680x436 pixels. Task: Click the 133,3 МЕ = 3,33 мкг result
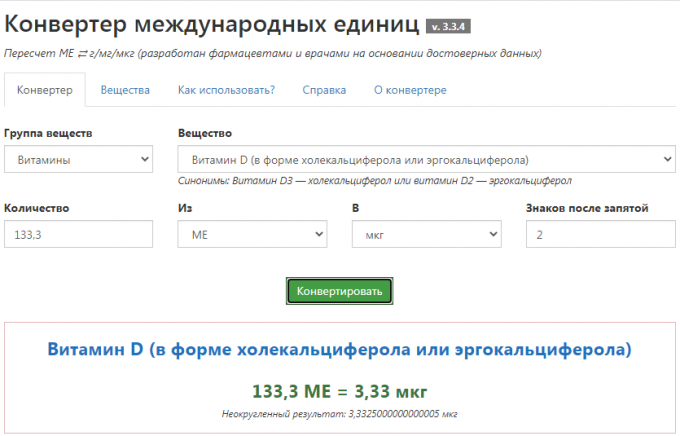tap(340, 390)
